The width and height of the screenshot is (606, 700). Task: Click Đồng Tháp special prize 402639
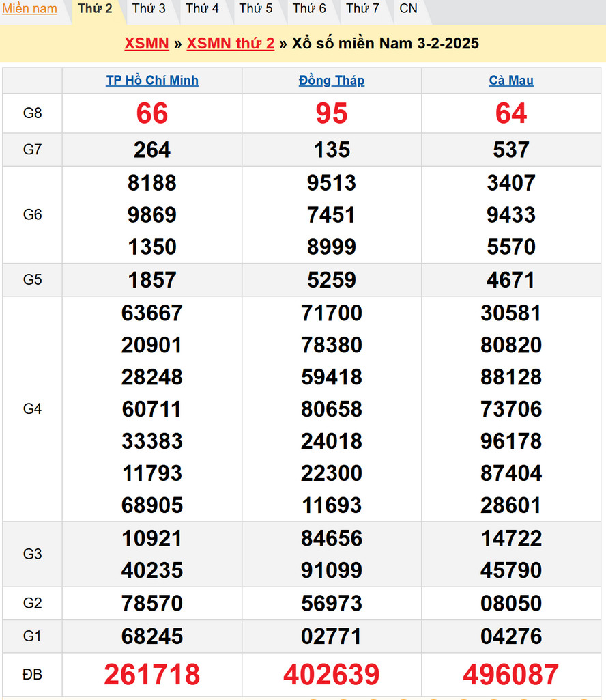click(x=332, y=675)
